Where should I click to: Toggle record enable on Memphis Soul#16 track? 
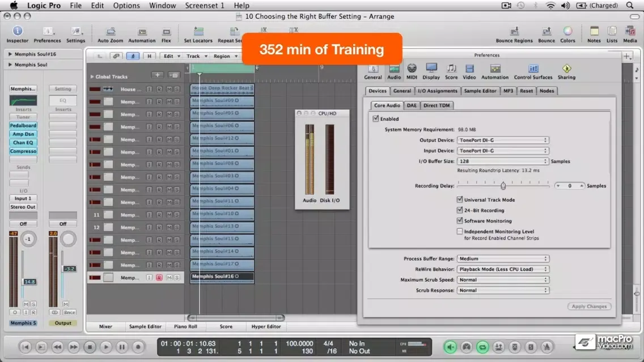(159, 278)
